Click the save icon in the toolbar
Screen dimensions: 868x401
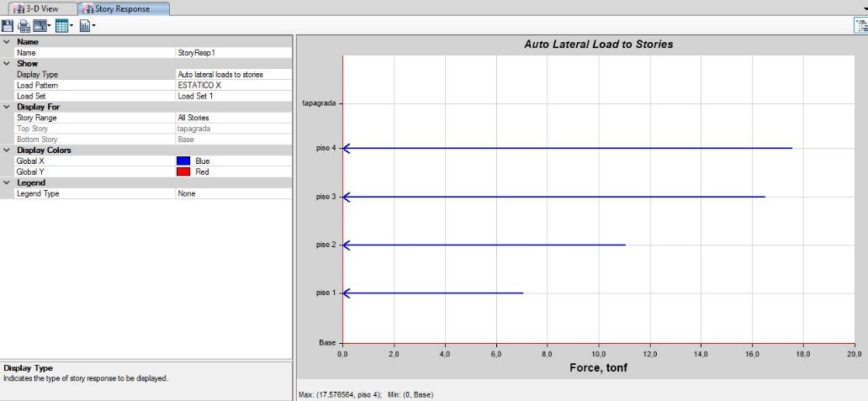(8, 26)
